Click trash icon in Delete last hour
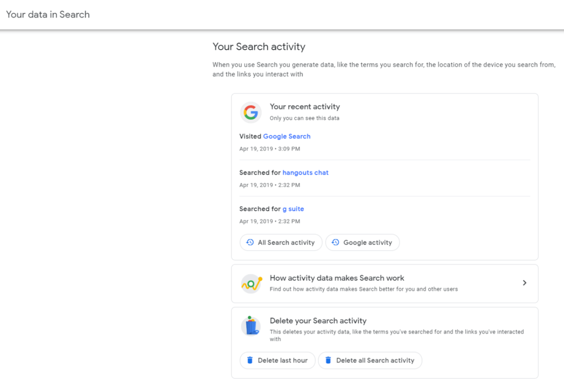 point(250,361)
